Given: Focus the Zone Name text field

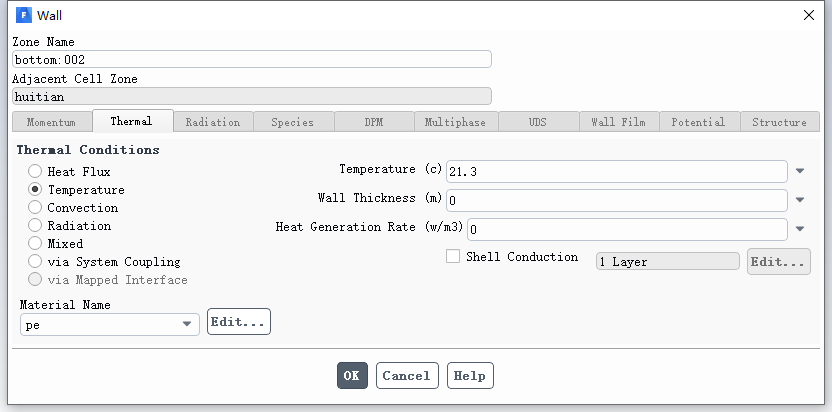Looking at the screenshot, I should click(x=251, y=59).
